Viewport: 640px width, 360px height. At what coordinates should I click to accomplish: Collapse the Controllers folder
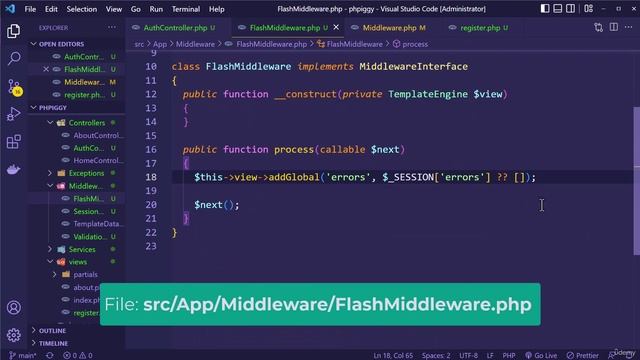tap(86, 123)
